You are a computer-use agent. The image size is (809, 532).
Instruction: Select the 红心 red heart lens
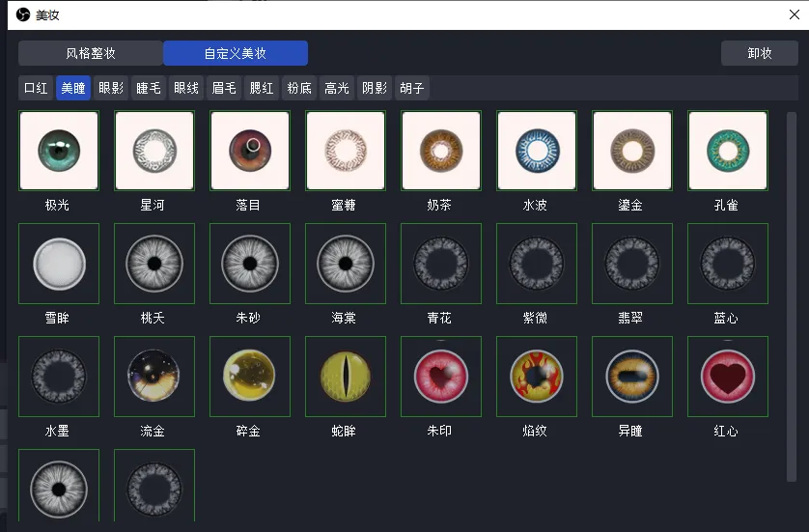pos(728,377)
